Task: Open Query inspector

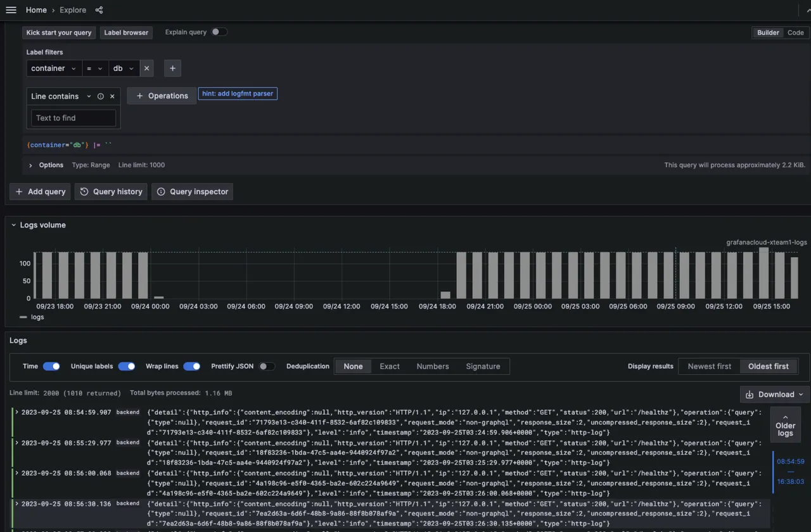Action: coord(192,192)
